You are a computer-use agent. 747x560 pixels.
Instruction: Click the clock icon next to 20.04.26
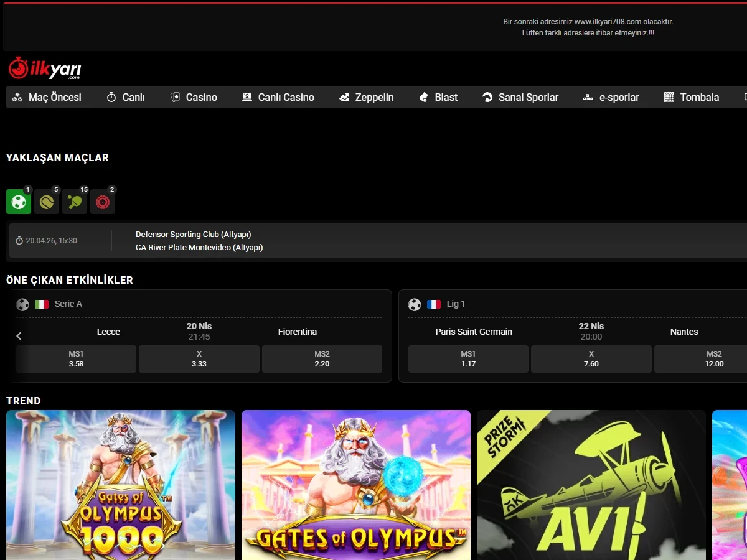[19, 241]
